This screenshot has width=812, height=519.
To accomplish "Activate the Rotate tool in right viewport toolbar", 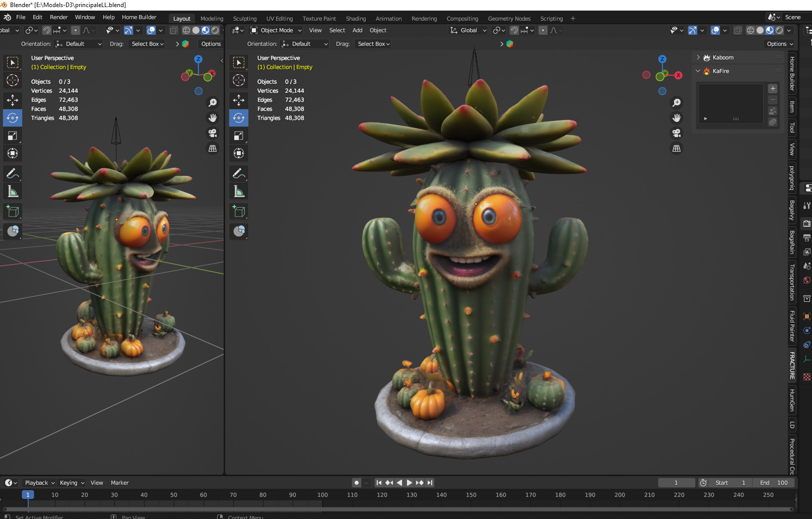I will click(239, 118).
